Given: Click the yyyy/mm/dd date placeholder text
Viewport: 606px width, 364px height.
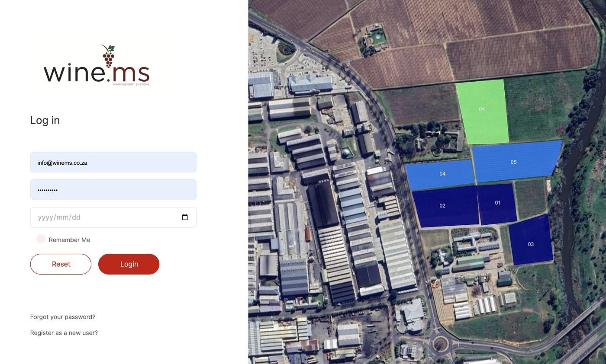Looking at the screenshot, I should pos(59,217).
